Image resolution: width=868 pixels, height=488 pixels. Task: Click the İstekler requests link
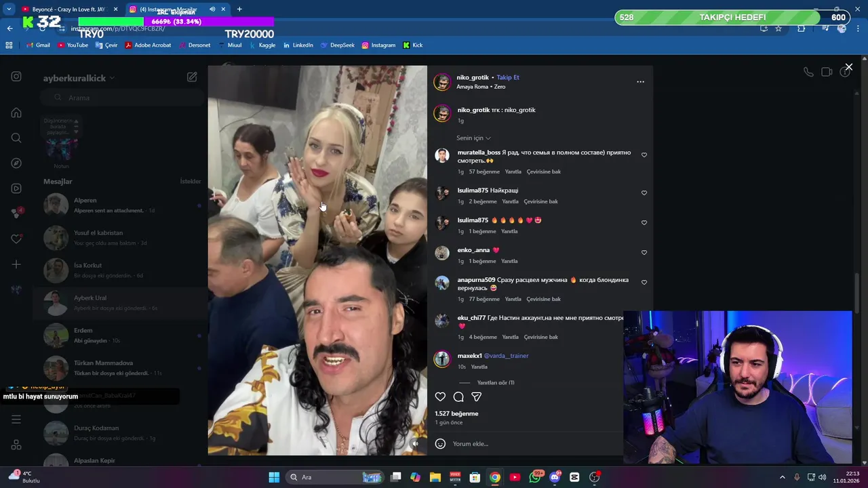tap(191, 182)
